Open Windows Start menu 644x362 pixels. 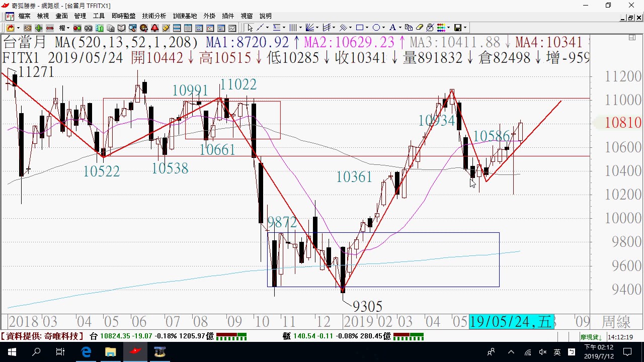[12, 352]
